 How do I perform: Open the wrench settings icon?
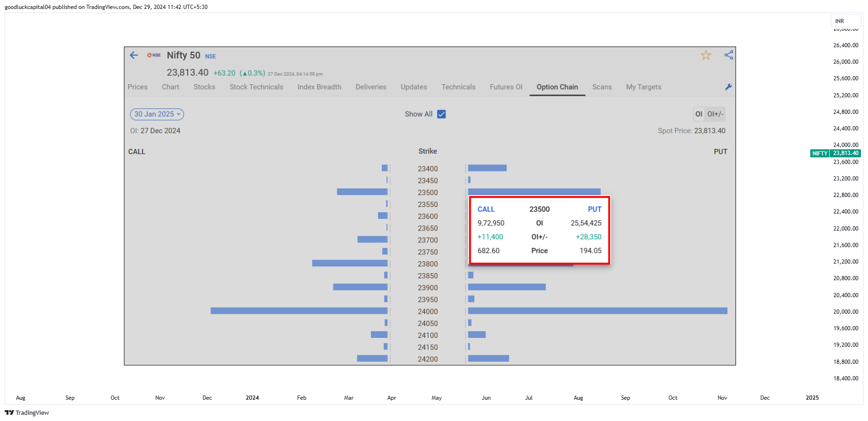[x=728, y=87]
